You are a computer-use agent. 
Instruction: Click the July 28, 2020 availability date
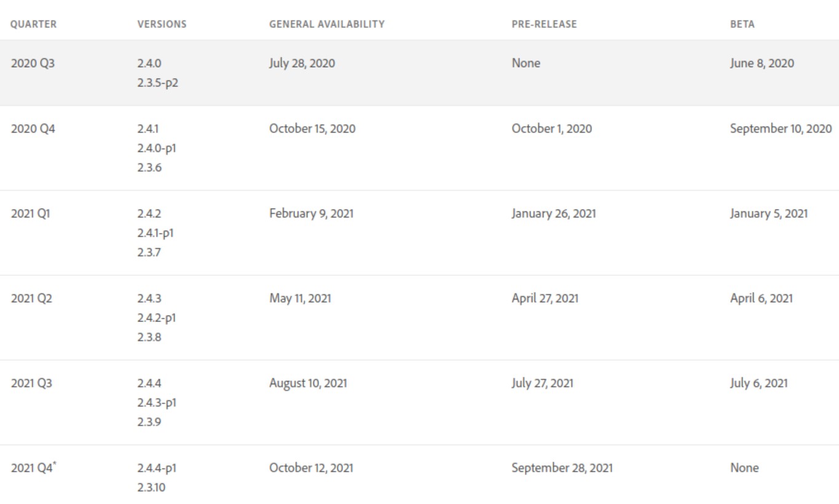pyautogui.click(x=302, y=63)
